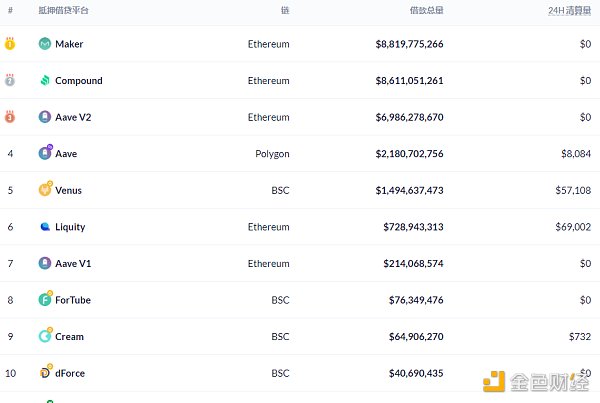Click the Aave V2 logo icon
The image size is (600, 403).
click(45, 117)
